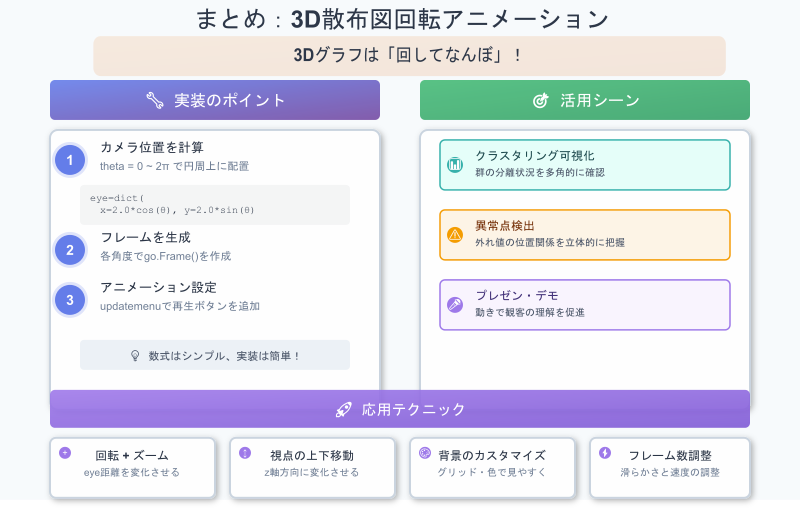The image size is (800, 508).
Task: Click the lightning icon in フレーム数調整 card
Action: [605, 453]
